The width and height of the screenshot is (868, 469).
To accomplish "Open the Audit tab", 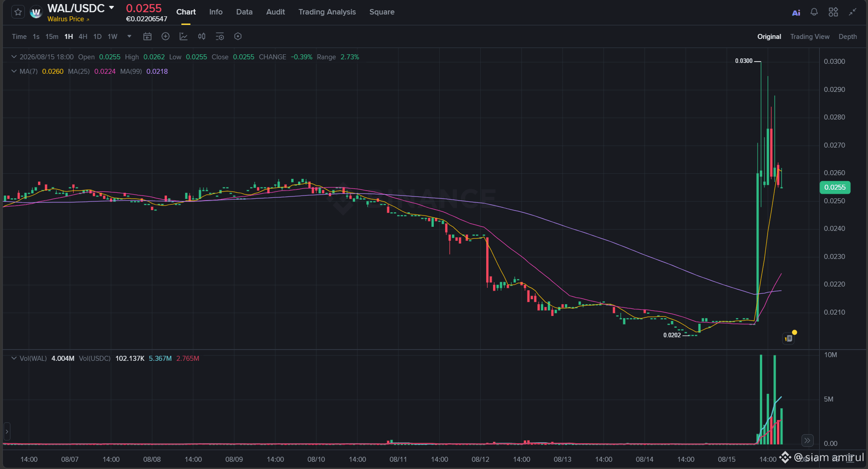I will point(275,12).
